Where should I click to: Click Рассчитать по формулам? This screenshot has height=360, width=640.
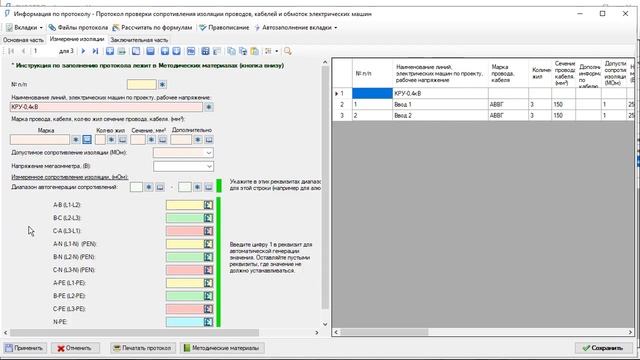152,28
